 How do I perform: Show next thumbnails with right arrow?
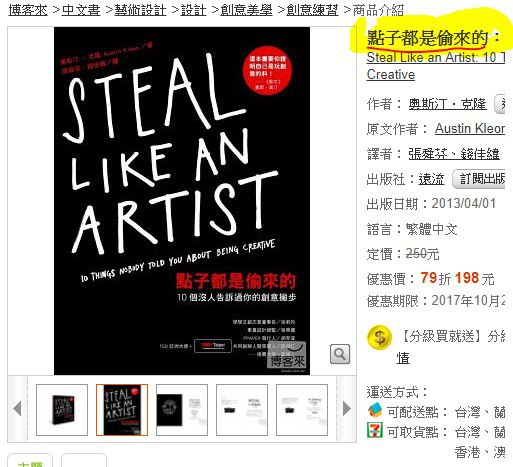tap(347, 409)
